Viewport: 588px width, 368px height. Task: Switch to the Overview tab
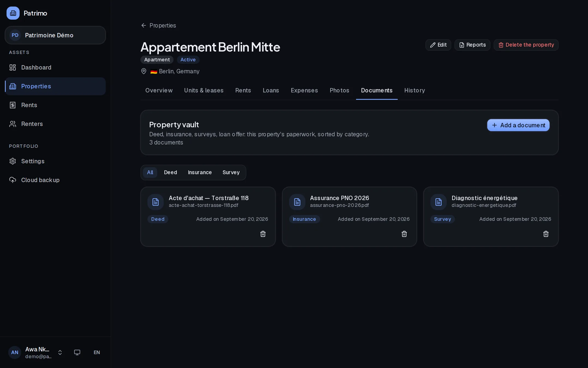(159, 91)
